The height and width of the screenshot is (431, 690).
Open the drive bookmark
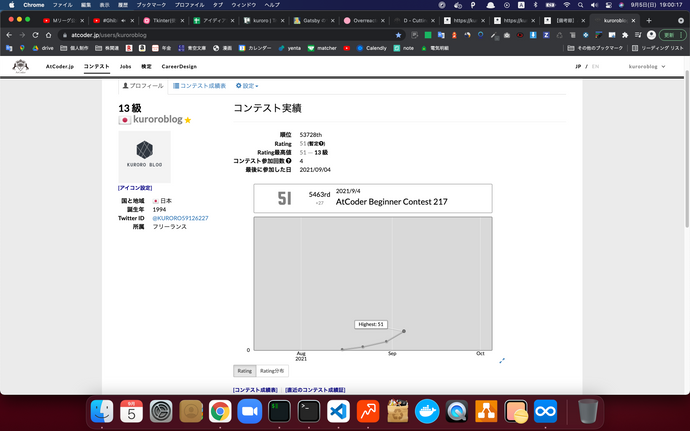(43, 48)
